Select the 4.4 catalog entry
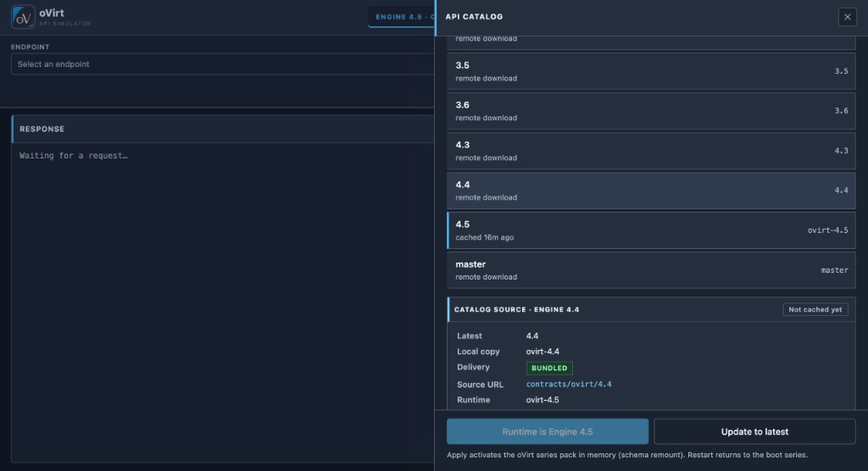Image resolution: width=868 pixels, height=471 pixels. tap(651, 191)
